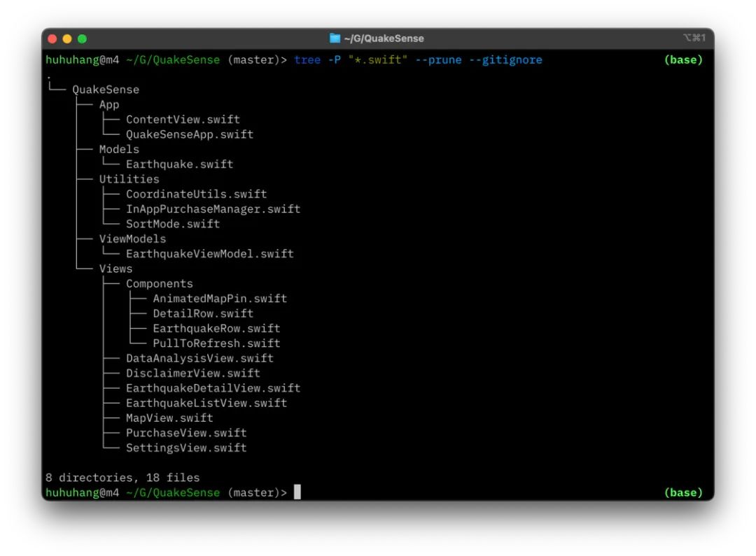Screen dimensions: 756x556
Task: Click DataAnalysisView.swift in the Views list
Action: [199, 358]
